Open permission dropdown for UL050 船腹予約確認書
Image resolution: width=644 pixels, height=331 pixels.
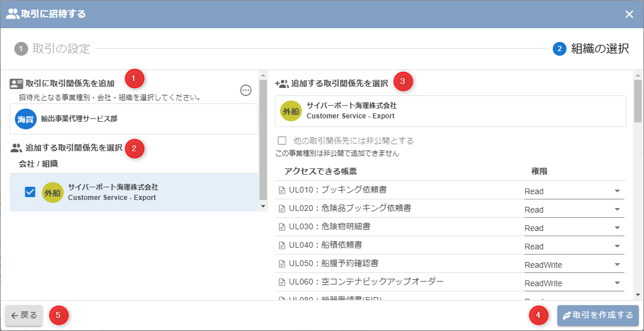574,265
